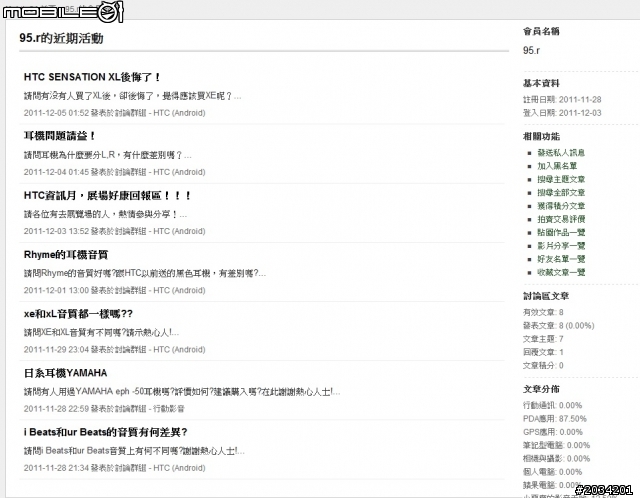The image size is (640, 498).
Task: Click the member name "95.r" in sidebar
Action: (x=531, y=50)
